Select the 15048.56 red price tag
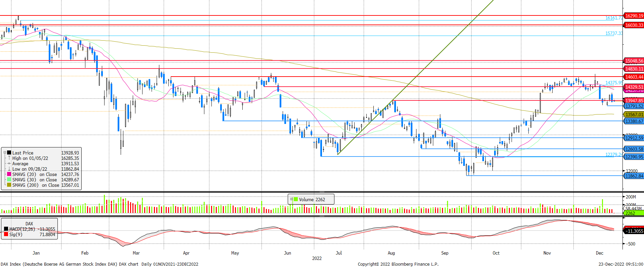 pos(634,61)
